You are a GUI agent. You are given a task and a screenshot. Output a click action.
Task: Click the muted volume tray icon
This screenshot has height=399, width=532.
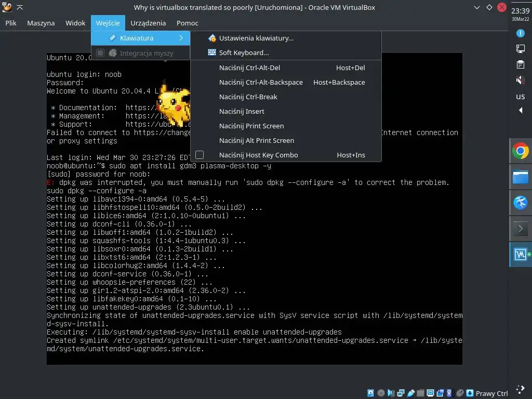pyautogui.click(x=520, y=80)
